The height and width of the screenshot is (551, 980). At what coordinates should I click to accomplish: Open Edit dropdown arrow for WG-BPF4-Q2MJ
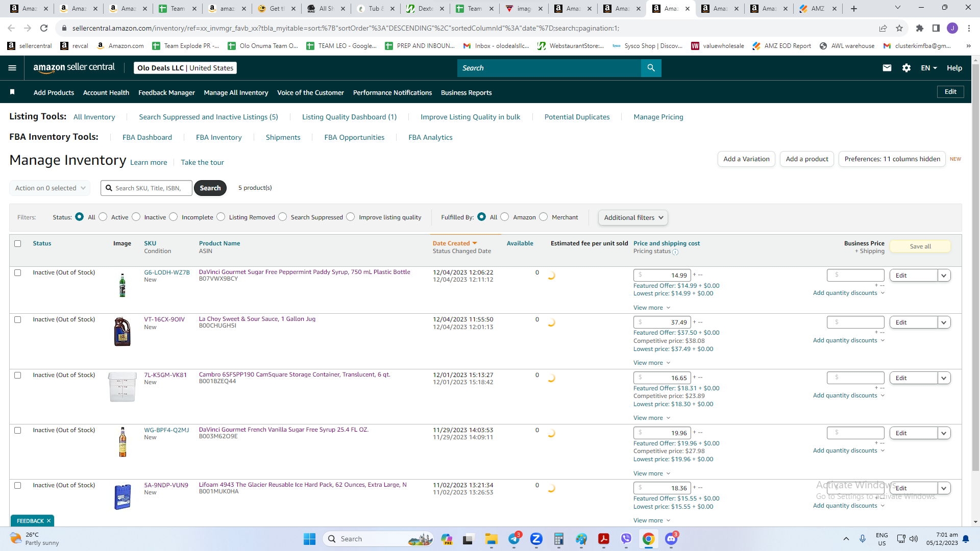[944, 433]
